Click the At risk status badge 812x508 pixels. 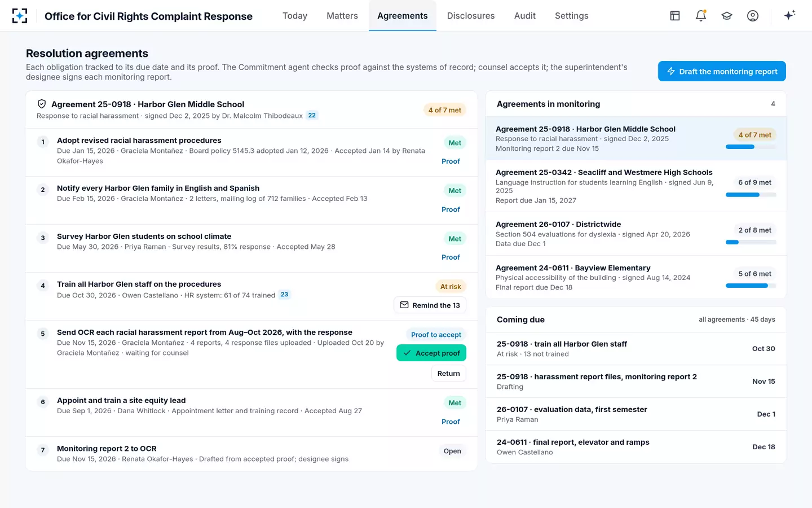point(451,287)
